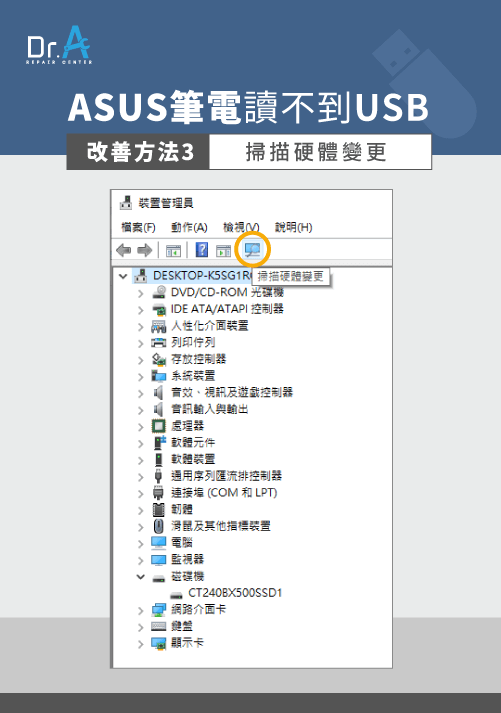
Task: Click the Forward arrow in toolbar
Action: tap(144, 250)
